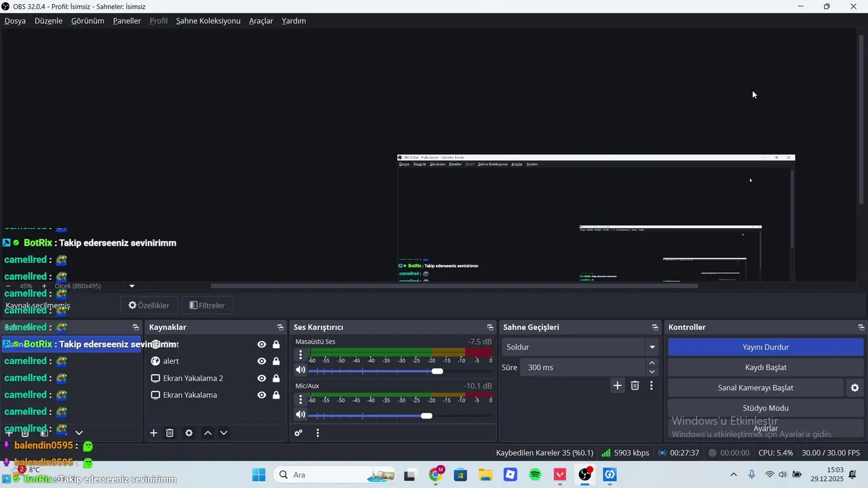Open the Araçlar menu
The image size is (868, 488).
(x=261, y=21)
